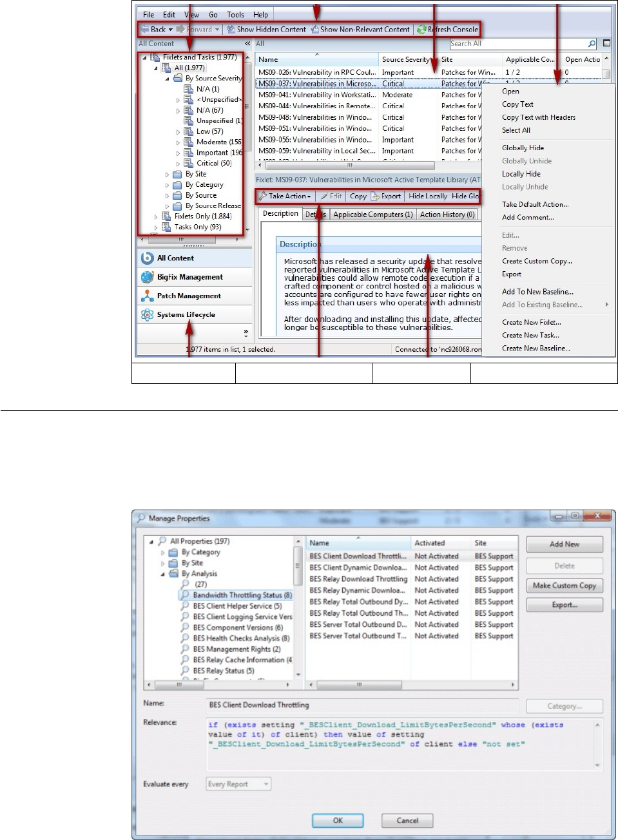Click the Fixlets and Tasks tree icon
The height and width of the screenshot is (840, 618).
[155, 57]
